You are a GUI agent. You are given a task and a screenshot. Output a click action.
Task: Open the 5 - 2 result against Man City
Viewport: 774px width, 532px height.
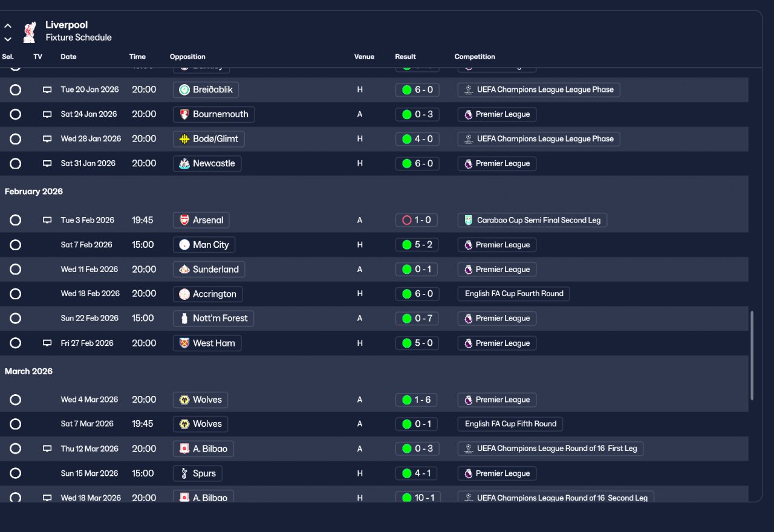coord(417,245)
